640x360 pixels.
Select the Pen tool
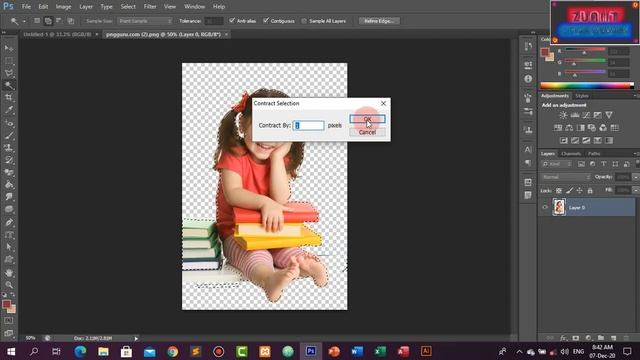[9, 222]
